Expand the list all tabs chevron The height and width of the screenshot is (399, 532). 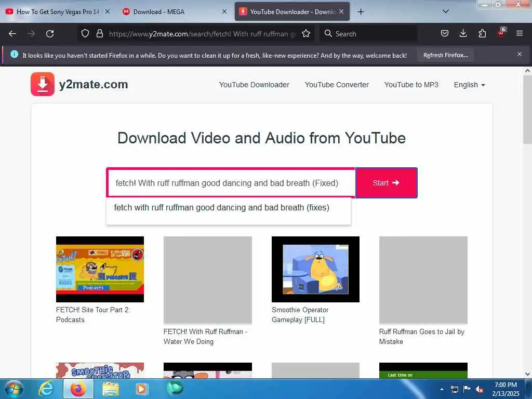tap(446, 11)
